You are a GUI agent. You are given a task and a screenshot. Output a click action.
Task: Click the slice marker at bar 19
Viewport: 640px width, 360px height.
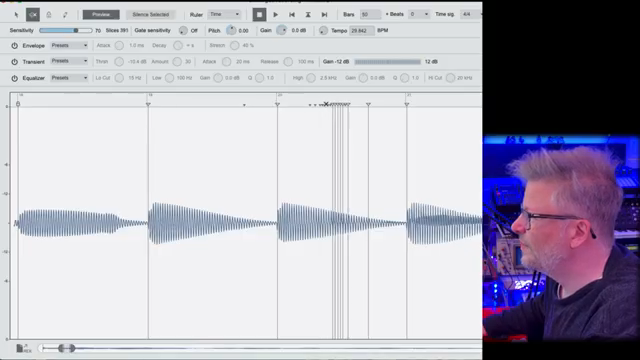(148, 104)
